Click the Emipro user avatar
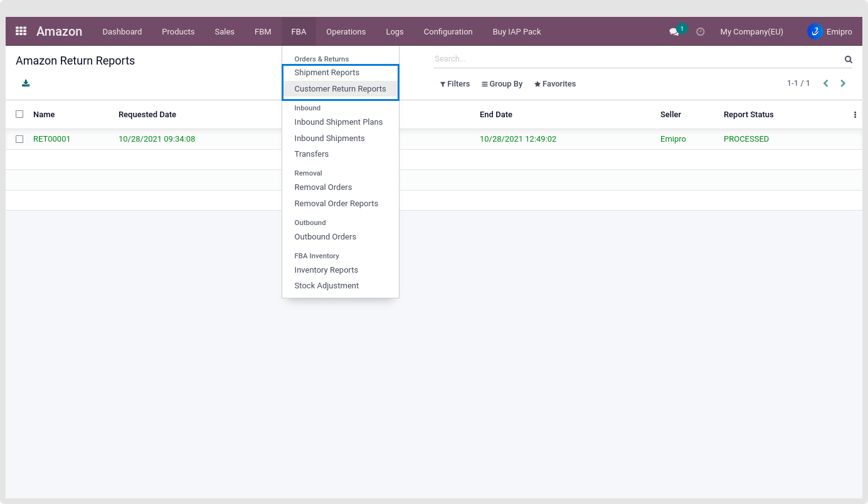This screenshot has width=868, height=504. (x=815, y=31)
